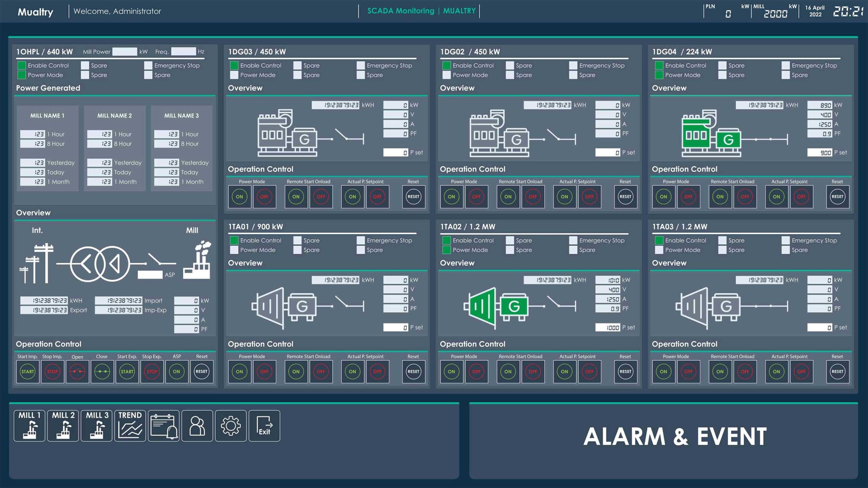Open the MILL 2 screen
The width and height of the screenshot is (868, 488).
coord(63,425)
